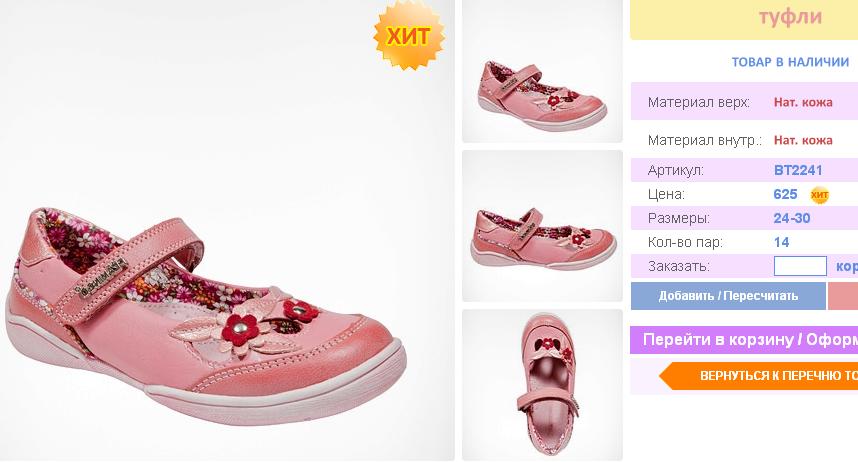This screenshot has width=858, height=462.
Task: Open Перейти в корзину / Оформить button
Action: coord(744,339)
